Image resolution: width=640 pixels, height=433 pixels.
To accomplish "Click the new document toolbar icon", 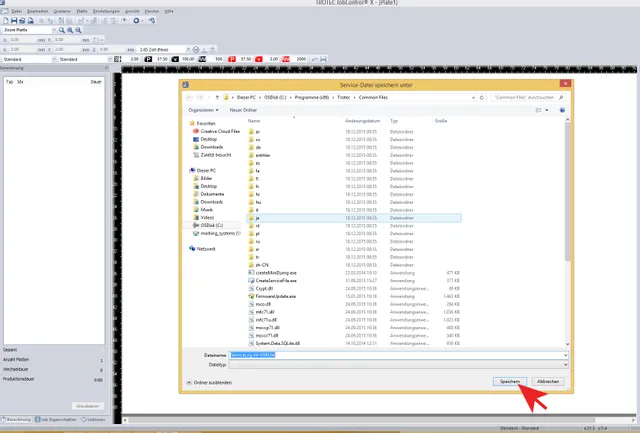I will point(5,21).
